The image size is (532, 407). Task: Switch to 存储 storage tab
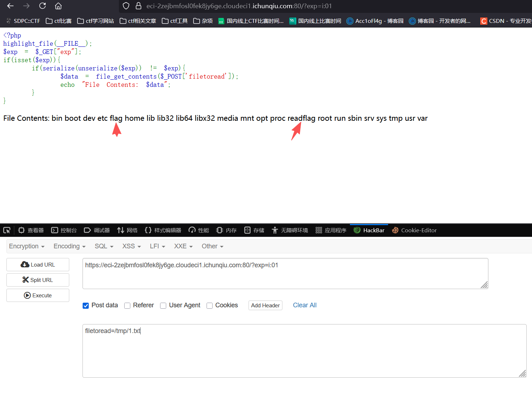tap(254, 230)
